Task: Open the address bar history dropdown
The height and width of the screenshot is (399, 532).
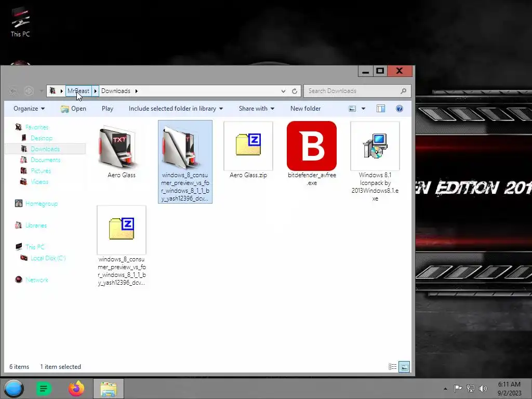Action: (283, 91)
